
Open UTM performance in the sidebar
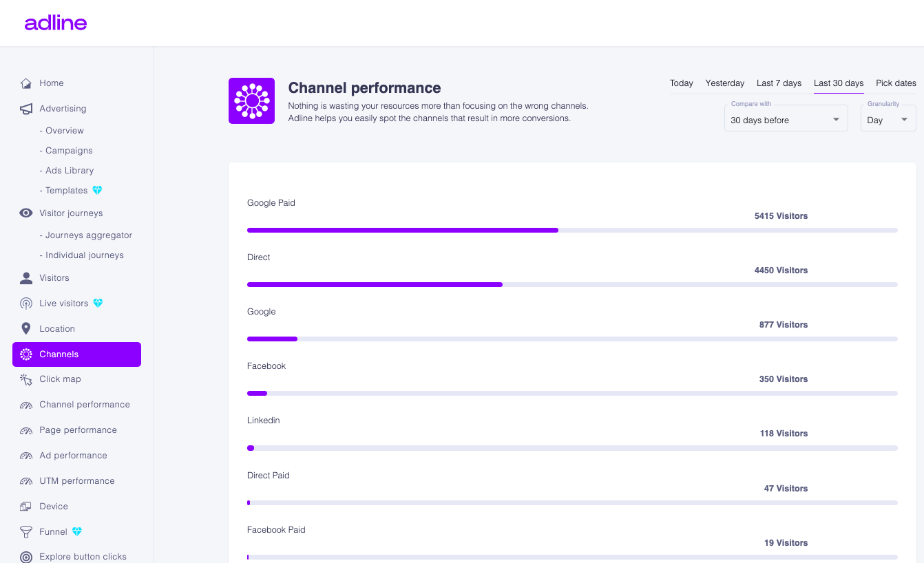[77, 481]
